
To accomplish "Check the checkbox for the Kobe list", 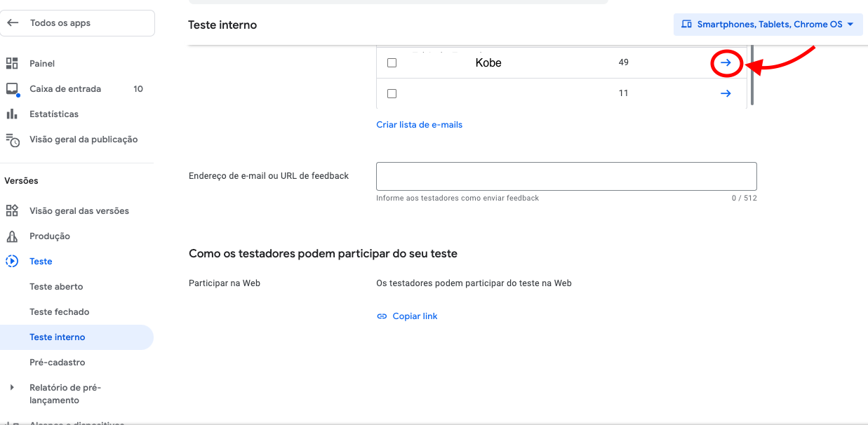I will (x=392, y=62).
